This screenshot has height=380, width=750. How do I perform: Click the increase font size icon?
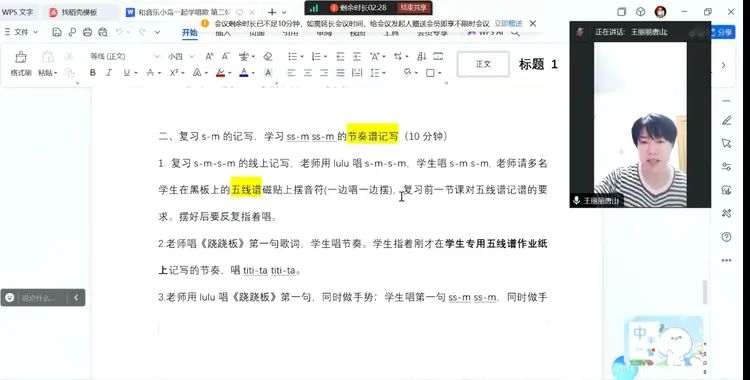click(209, 56)
